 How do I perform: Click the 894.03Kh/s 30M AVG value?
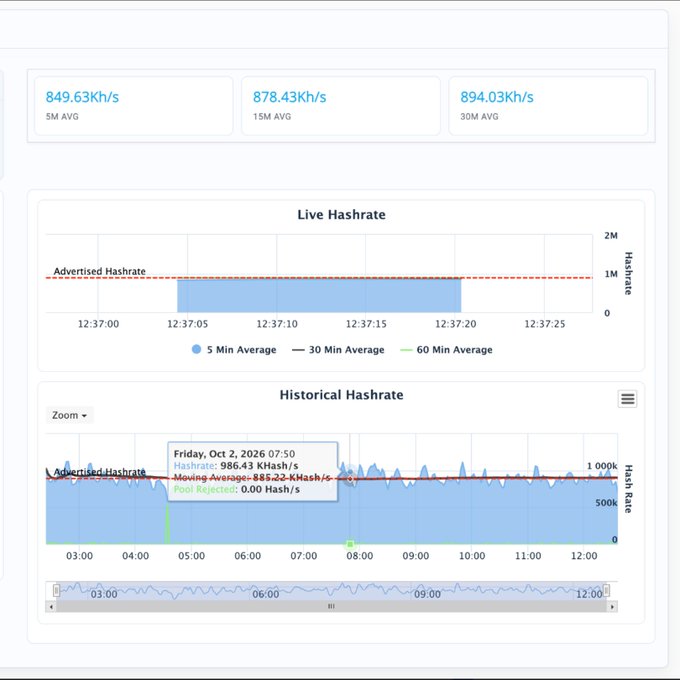(497, 97)
